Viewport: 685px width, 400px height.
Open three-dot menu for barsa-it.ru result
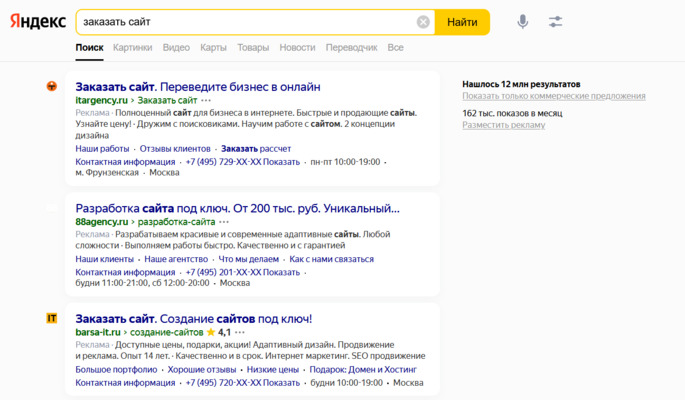pyautogui.click(x=240, y=332)
